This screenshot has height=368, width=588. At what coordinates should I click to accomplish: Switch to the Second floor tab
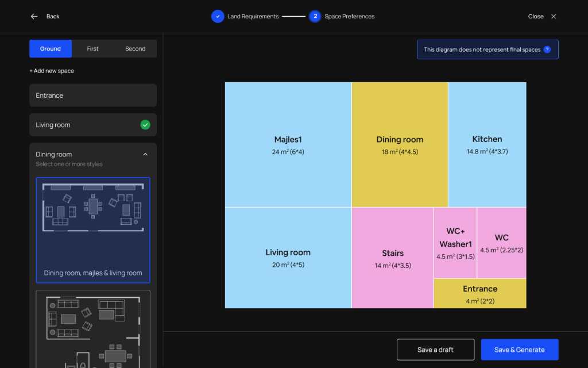[x=136, y=49]
